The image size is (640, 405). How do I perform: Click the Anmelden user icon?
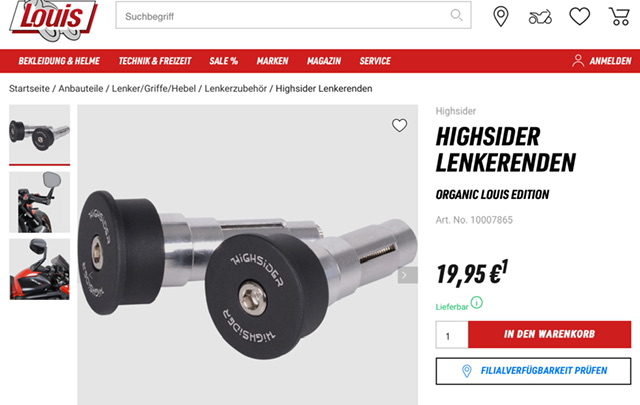pos(578,60)
